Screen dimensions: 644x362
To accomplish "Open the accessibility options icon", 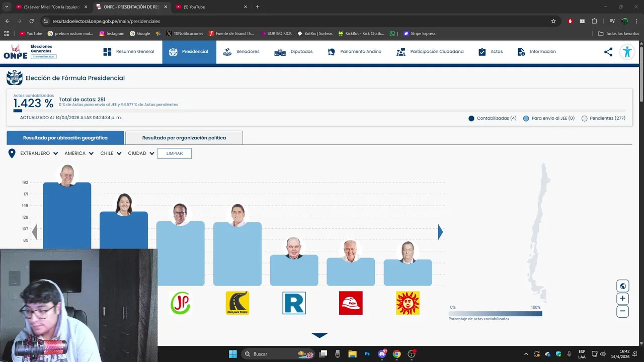I will tap(627, 52).
